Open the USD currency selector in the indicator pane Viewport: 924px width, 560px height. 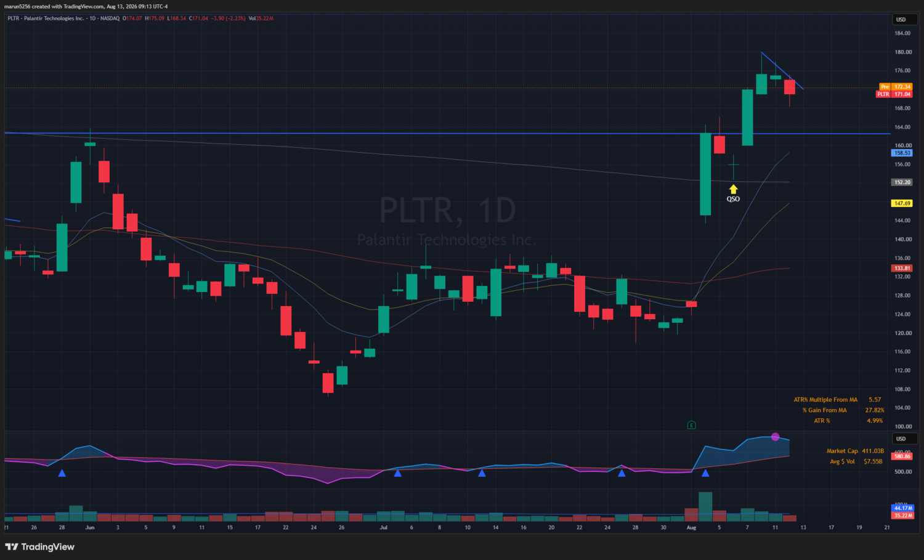(x=905, y=439)
